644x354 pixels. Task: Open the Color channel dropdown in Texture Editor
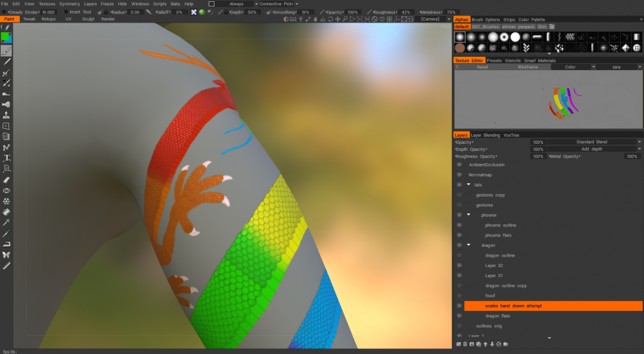click(573, 66)
